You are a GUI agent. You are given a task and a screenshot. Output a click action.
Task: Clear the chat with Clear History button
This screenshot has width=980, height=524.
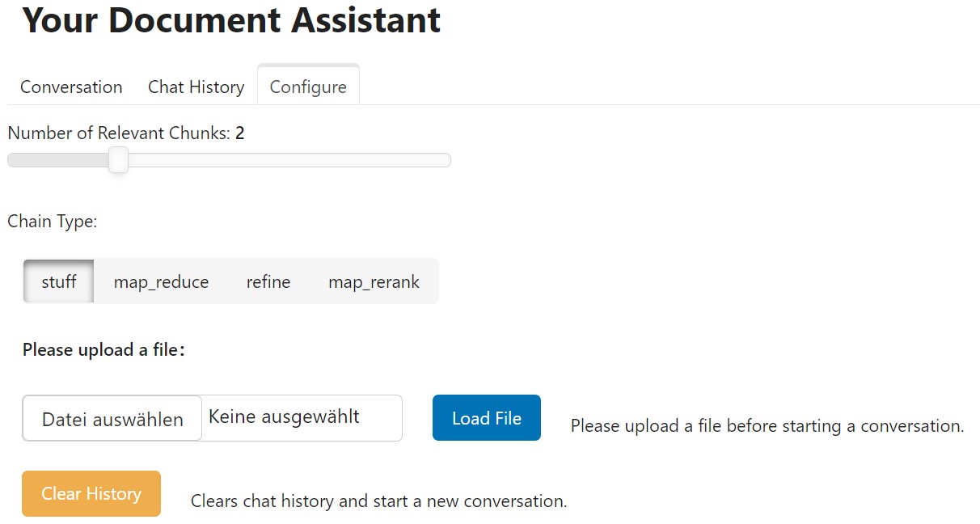91,493
